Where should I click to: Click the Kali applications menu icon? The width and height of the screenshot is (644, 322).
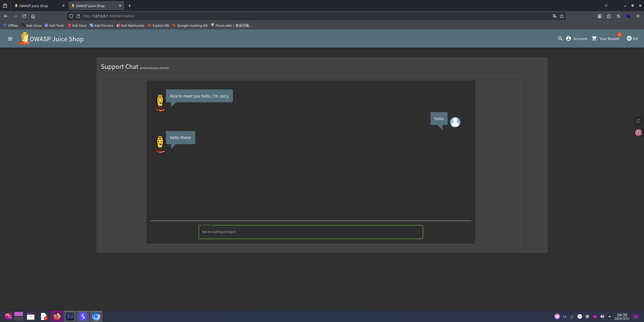point(8,316)
